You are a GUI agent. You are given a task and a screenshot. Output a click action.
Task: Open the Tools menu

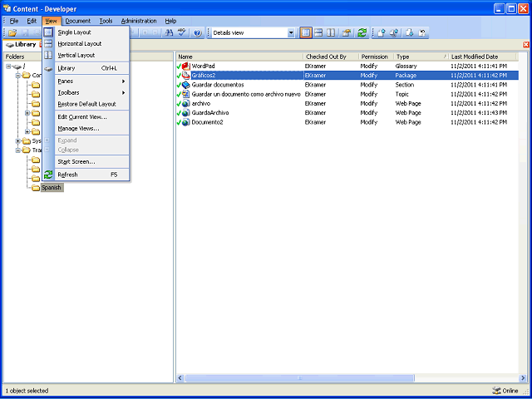click(x=106, y=21)
